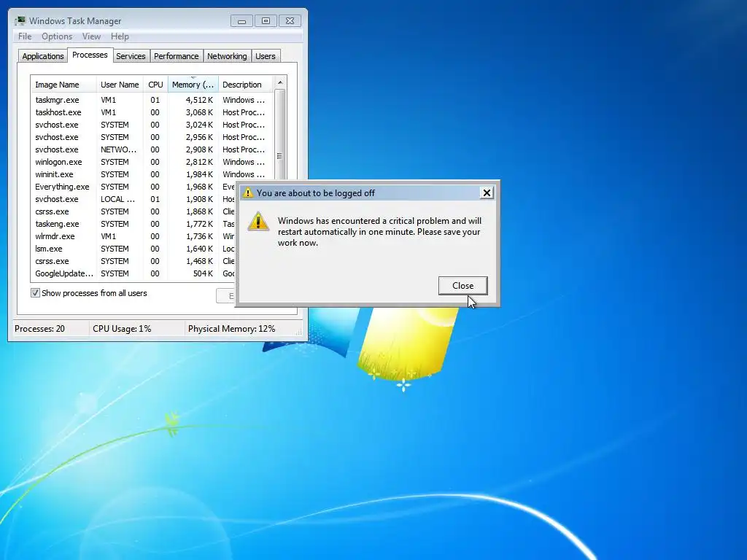Select the GoogleUpdate process row
This screenshot has height=560, width=747.
point(133,273)
